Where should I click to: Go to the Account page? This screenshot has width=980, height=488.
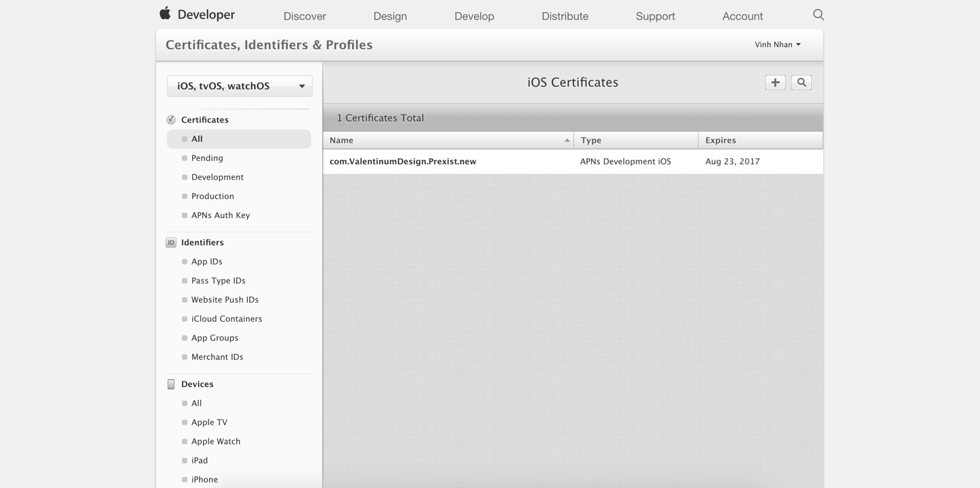click(742, 16)
